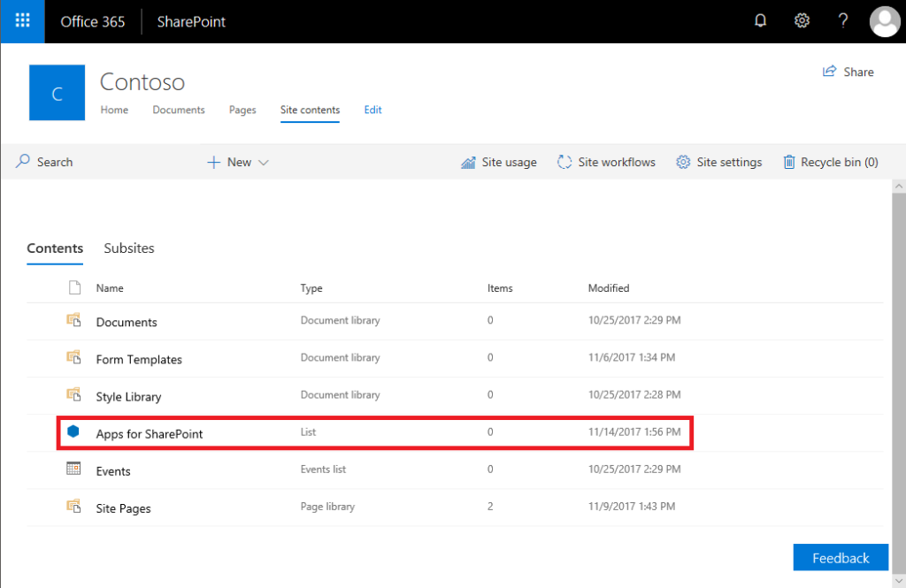
Task: Click the Feedback button
Action: pyautogui.click(x=841, y=557)
